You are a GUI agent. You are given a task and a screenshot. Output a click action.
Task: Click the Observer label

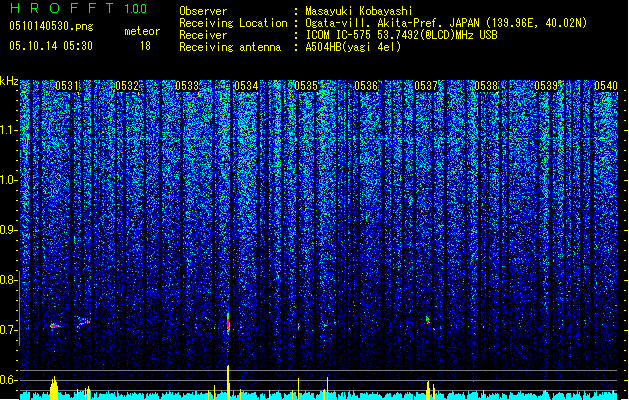(x=203, y=11)
